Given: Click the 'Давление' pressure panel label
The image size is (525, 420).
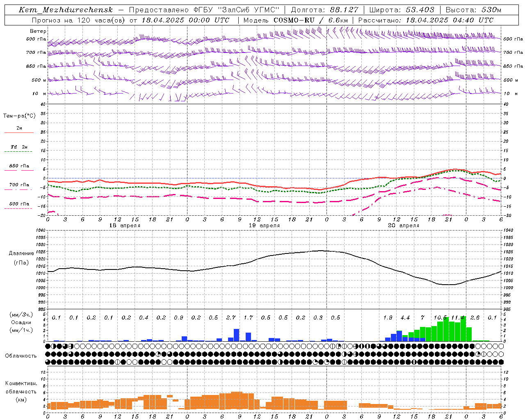Looking at the screenshot, I should tap(21, 253).
